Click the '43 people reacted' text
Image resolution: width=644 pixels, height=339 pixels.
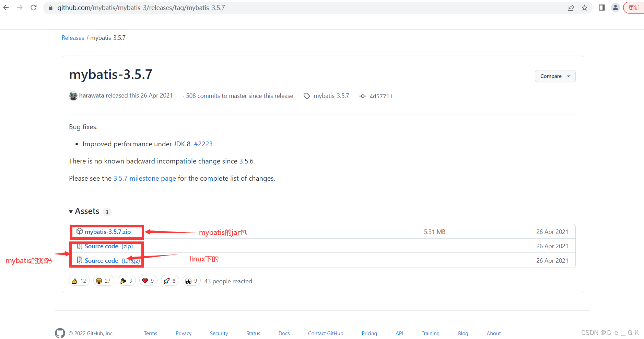228,281
